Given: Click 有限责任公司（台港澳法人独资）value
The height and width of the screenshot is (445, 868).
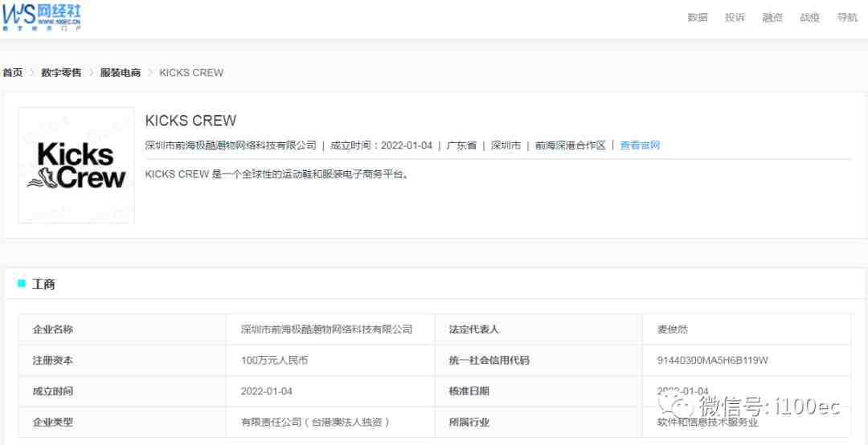Looking at the screenshot, I should 316,423.
